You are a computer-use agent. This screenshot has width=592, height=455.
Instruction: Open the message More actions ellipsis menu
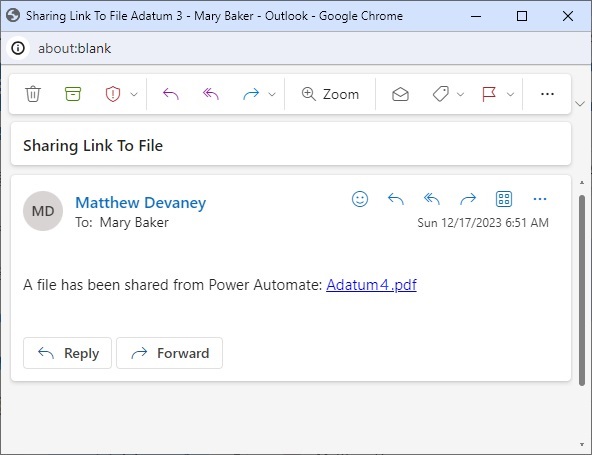point(540,199)
